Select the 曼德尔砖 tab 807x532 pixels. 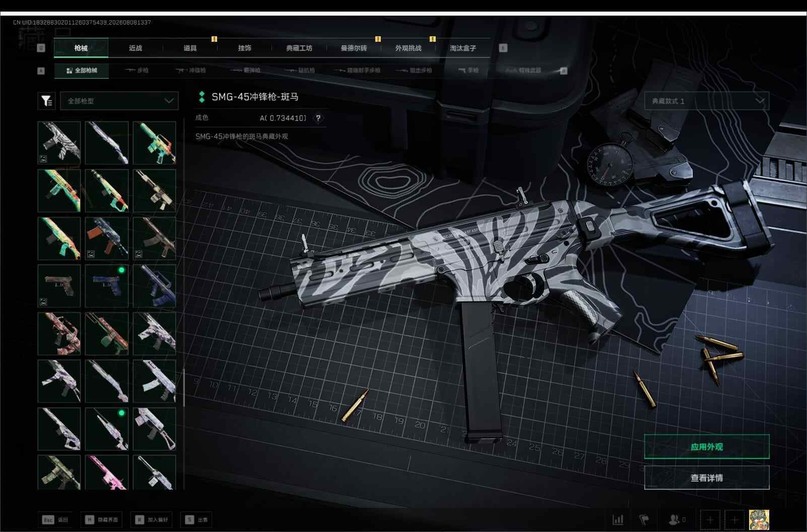click(354, 48)
